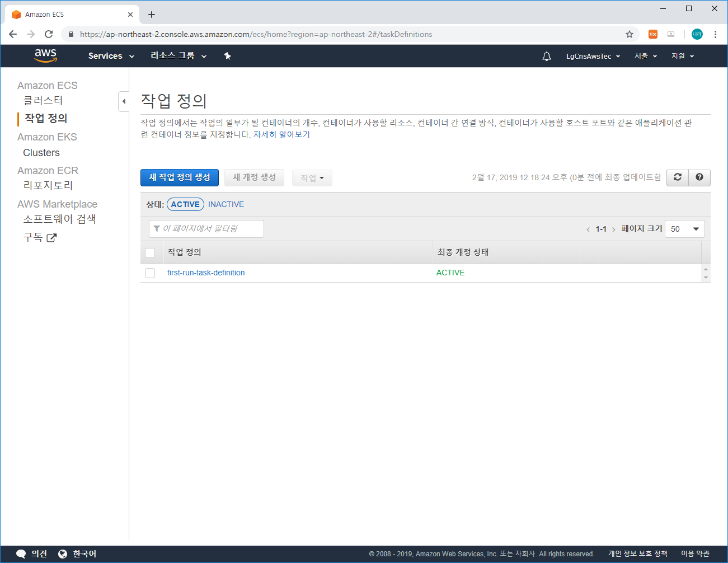
Task: Go to next results page arrow
Action: pos(614,229)
